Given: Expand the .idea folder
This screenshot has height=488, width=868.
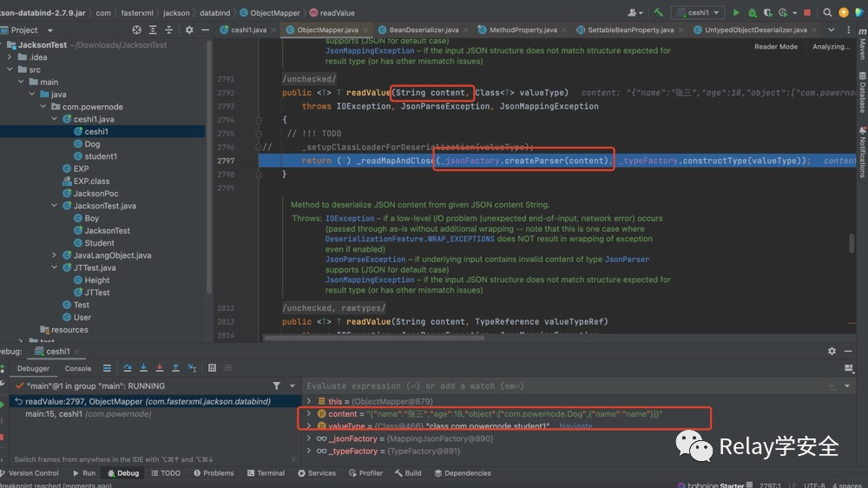Looking at the screenshot, I should [10, 57].
